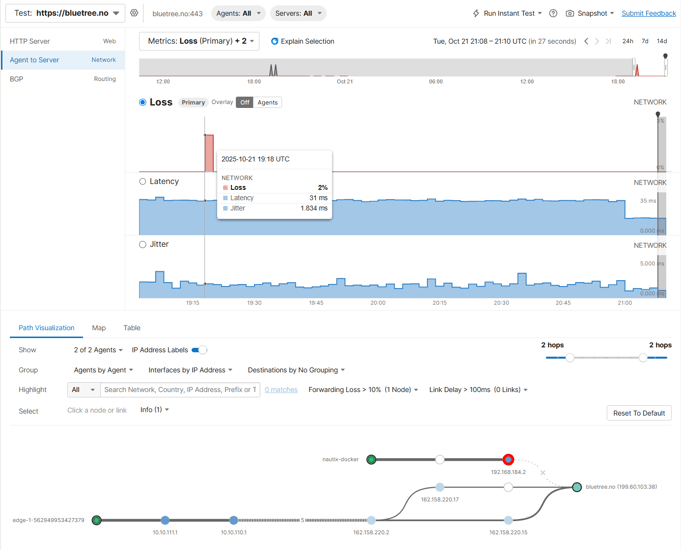Select BGP in the left sidebar
Image resolution: width=681 pixels, height=550 pixels.
pyautogui.click(x=17, y=78)
